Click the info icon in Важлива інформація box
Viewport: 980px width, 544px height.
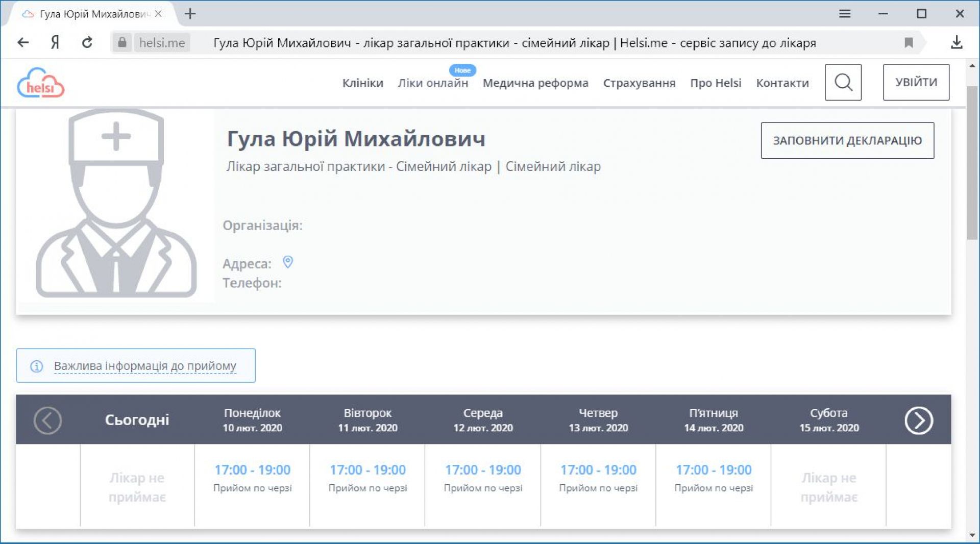37,366
